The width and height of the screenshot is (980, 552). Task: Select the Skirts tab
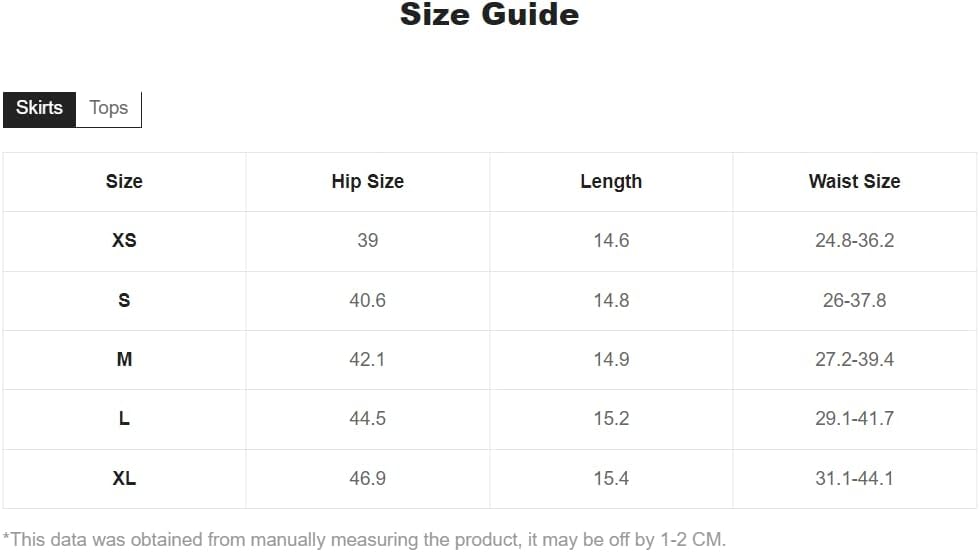click(39, 109)
